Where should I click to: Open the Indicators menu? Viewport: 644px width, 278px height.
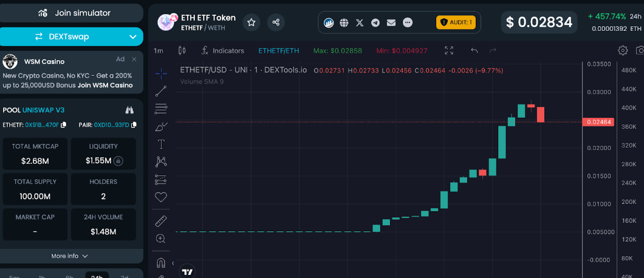coord(223,50)
